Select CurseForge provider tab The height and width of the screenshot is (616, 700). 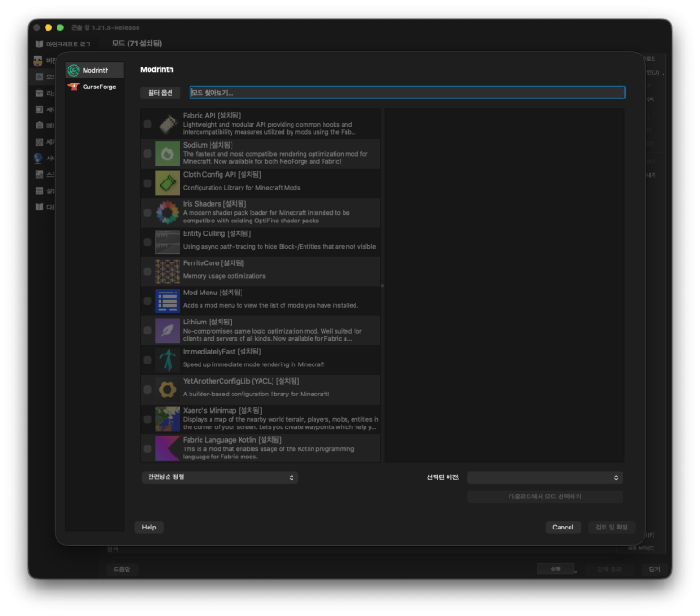point(94,87)
